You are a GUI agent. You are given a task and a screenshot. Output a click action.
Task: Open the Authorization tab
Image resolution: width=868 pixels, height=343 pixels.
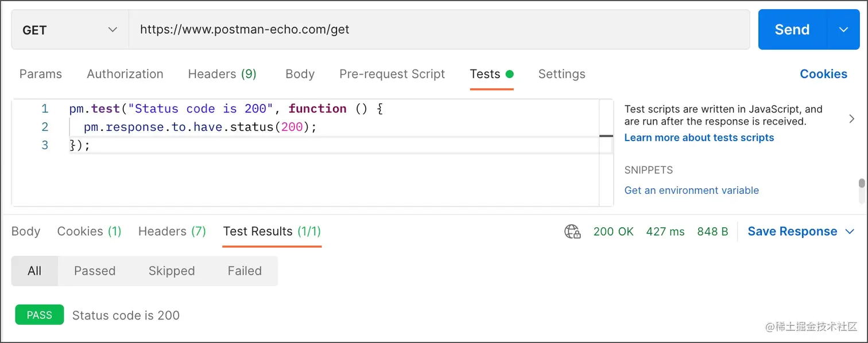tap(125, 74)
